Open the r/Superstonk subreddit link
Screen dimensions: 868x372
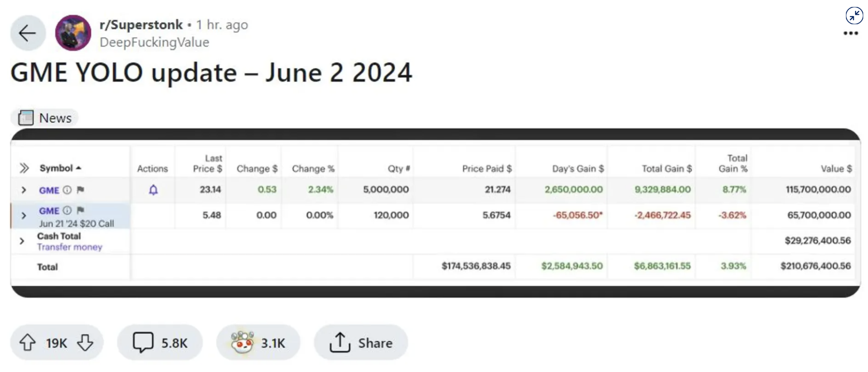point(141,25)
